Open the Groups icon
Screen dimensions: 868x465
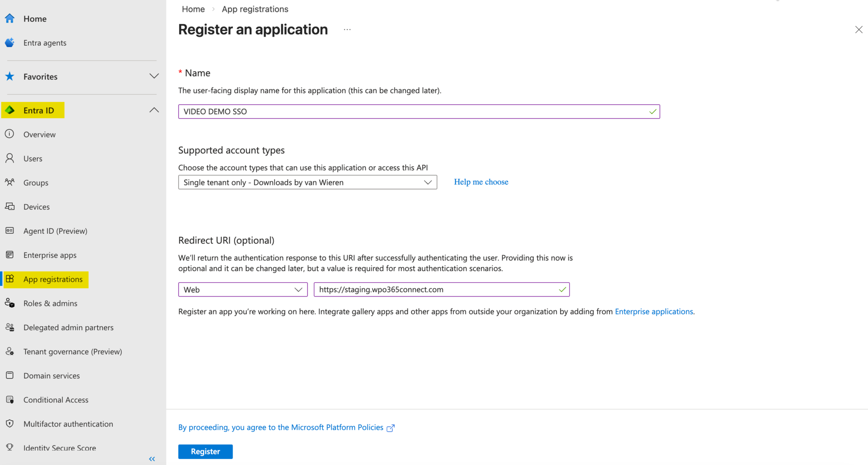point(10,182)
